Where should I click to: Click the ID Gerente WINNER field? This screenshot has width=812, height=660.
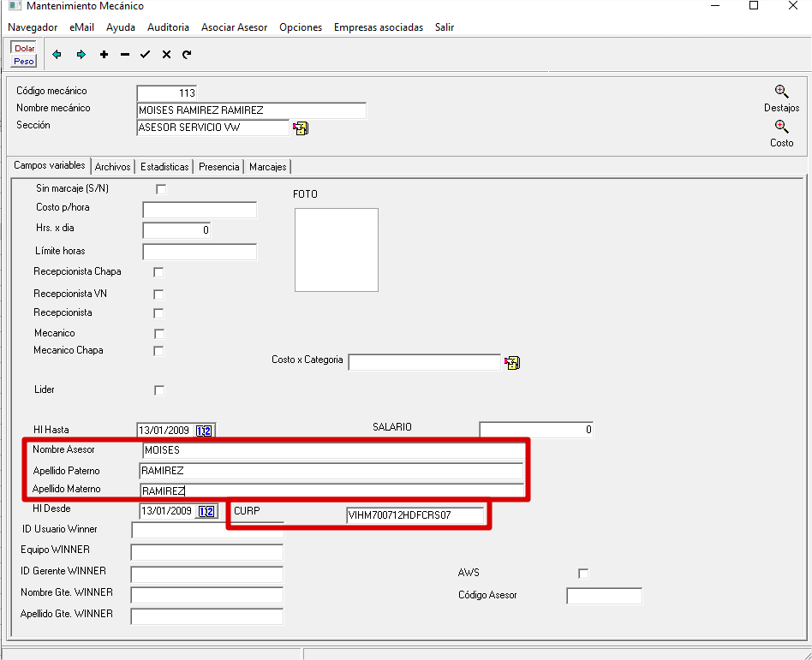(206, 574)
